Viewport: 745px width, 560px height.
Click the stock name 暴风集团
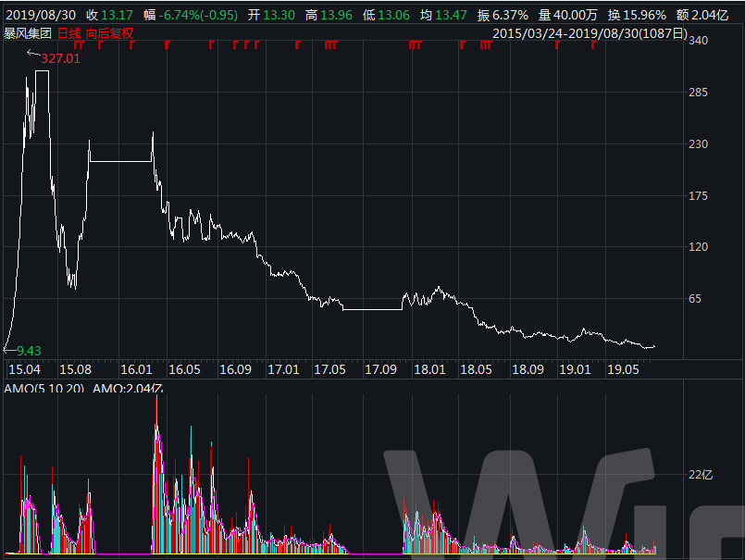(28, 33)
